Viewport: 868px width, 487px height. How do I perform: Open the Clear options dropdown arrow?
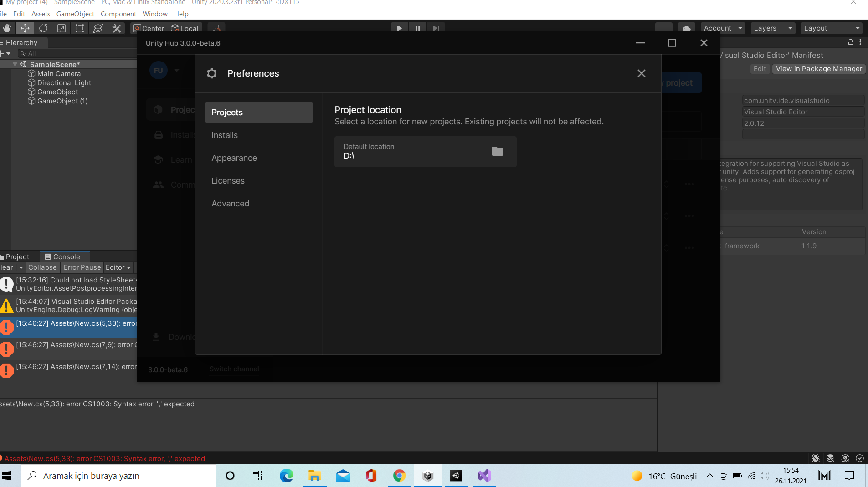tap(21, 267)
